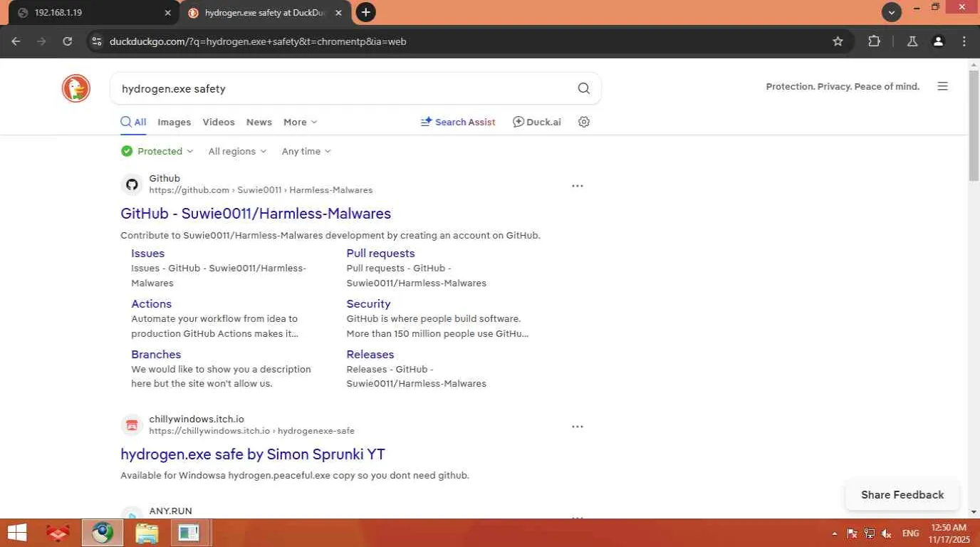Switch to Images results

tap(174, 122)
